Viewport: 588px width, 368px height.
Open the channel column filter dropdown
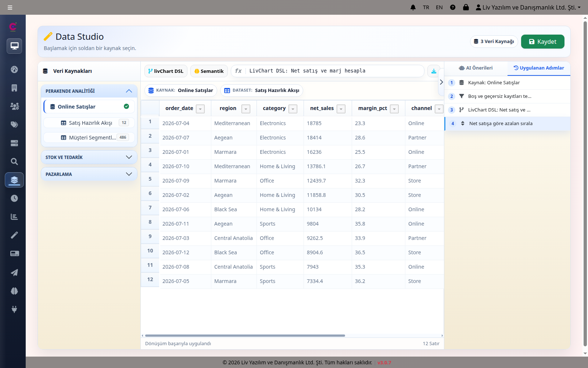pyautogui.click(x=439, y=109)
